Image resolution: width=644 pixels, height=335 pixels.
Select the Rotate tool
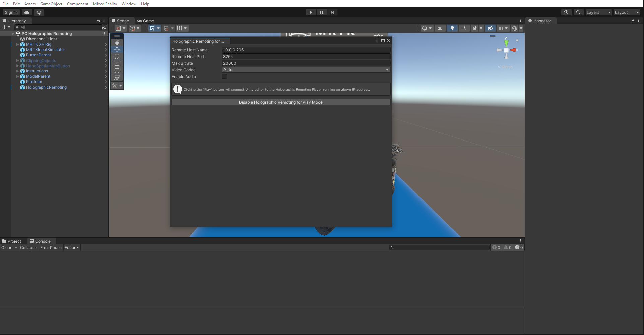tap(117, 56)
